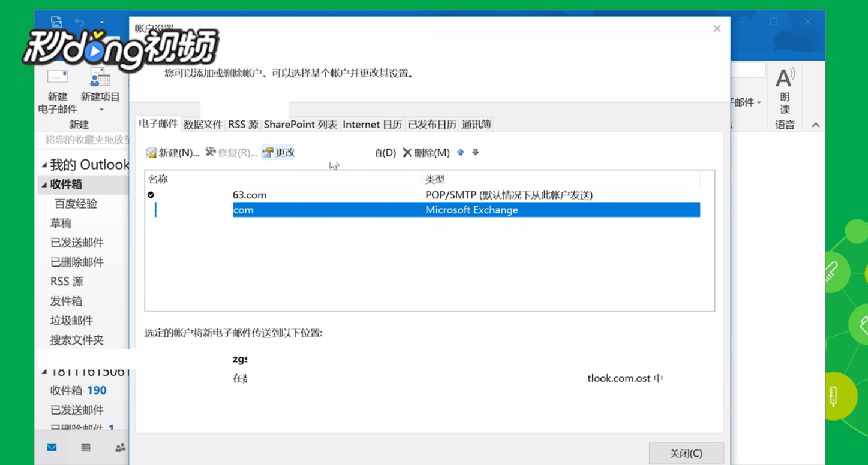The height and width of the screenshot is (465, 868).
Task: Open the RSS 源 folder
Action: (x=67, y=282)
